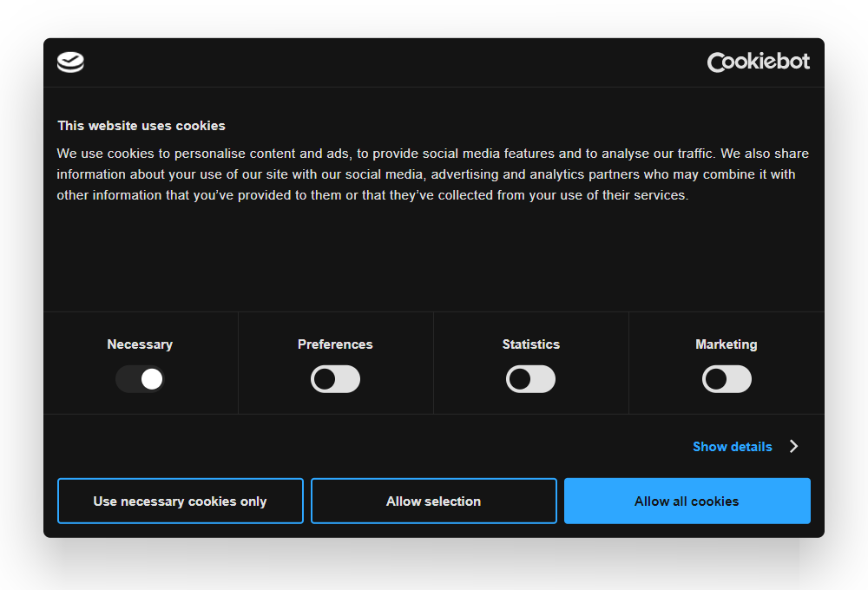Click the Allow selection button
The height and width of the screenshot is (590, 868).
(x=434, y=501)
